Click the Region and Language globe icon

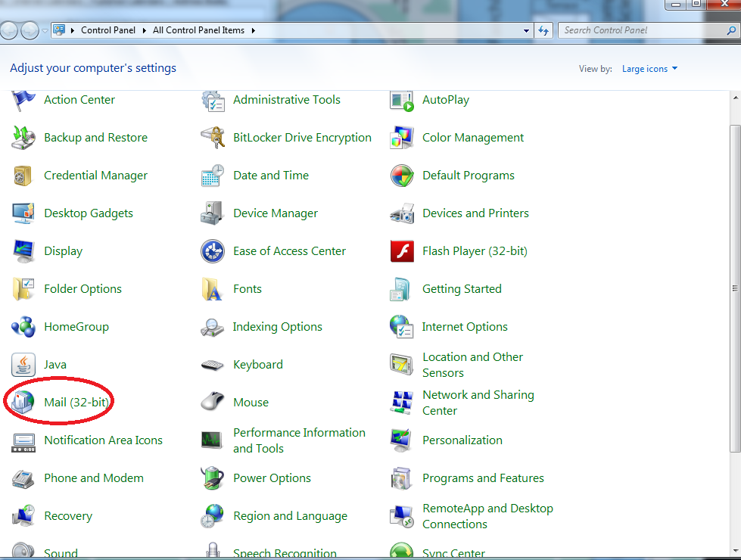click(213, 516)
